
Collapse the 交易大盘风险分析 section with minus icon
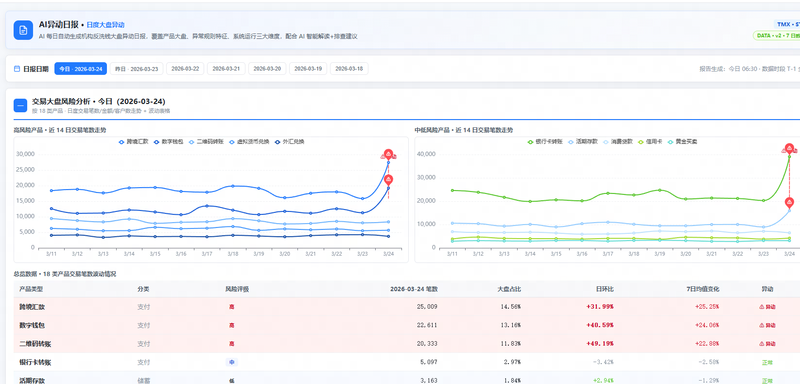20,106
